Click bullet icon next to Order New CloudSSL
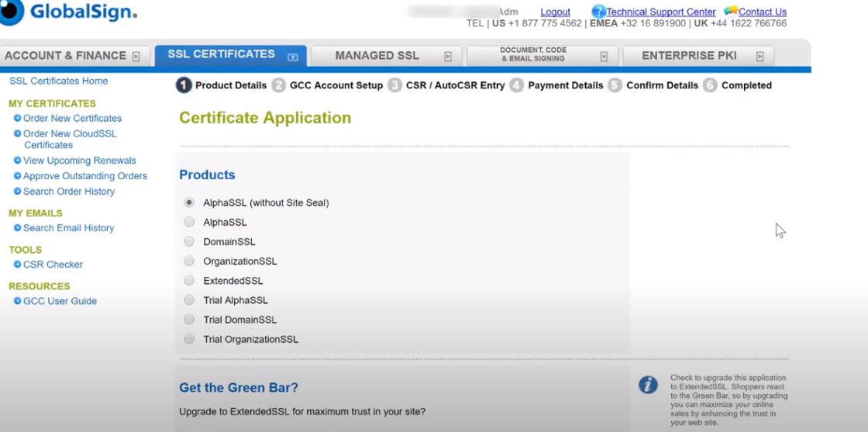The image size is (868, 432). click(x=17, y=133)
